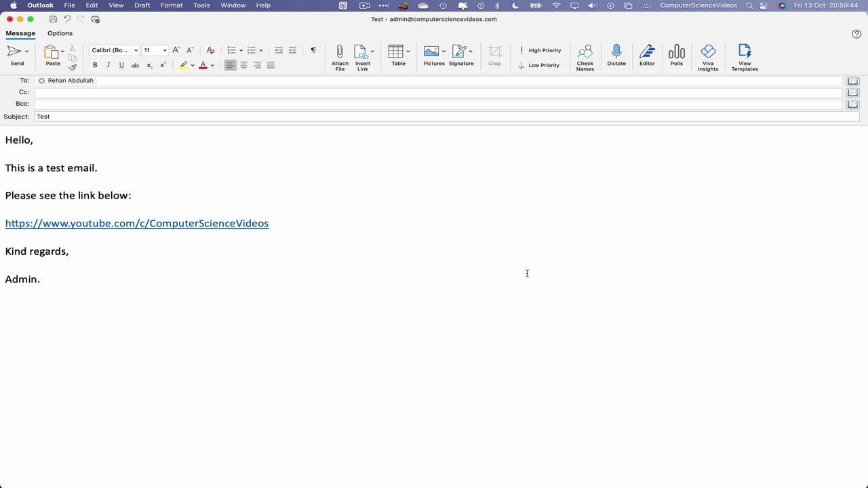Viewport: 868px width, 488px height.
Task: Insert a Table icon
Action: point(395,52)
